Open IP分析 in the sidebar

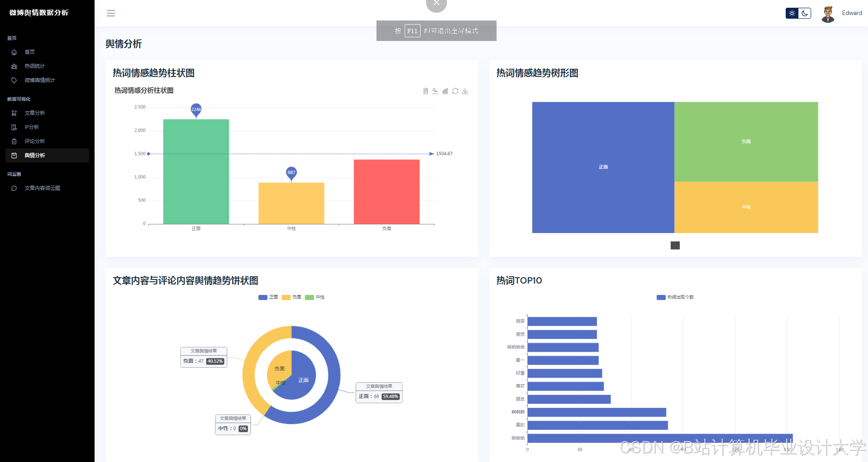pyautogui.click(x=31, y=127)
